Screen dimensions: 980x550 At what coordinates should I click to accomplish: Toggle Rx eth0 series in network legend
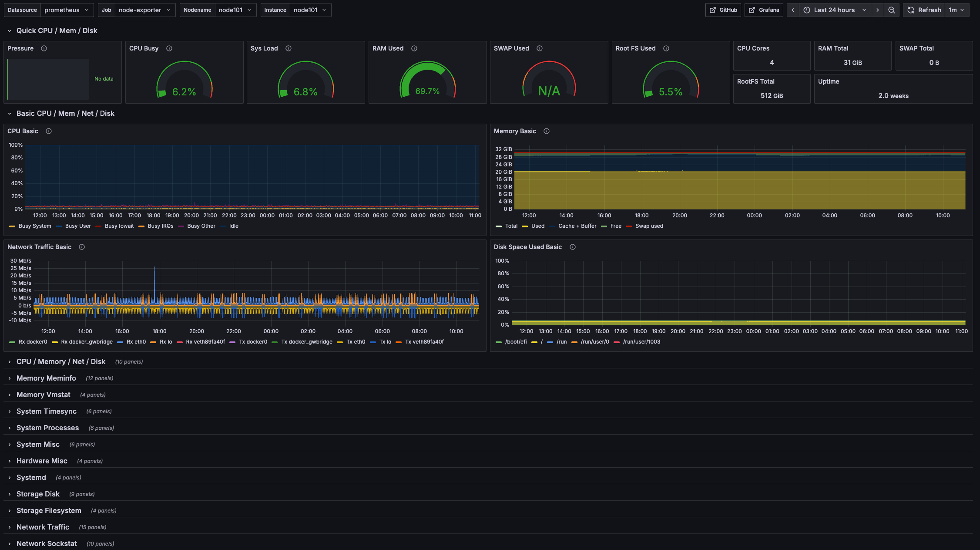(x=136, y=342)
